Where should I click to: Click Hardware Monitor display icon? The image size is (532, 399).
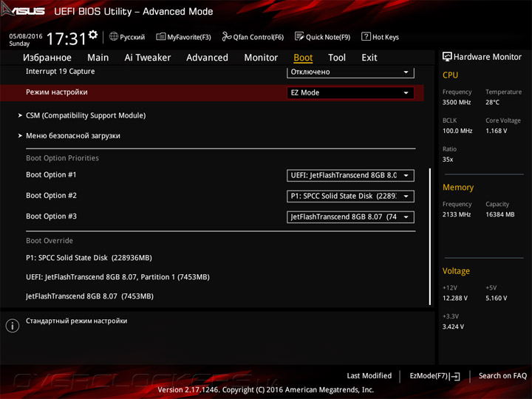click(447, 57)
